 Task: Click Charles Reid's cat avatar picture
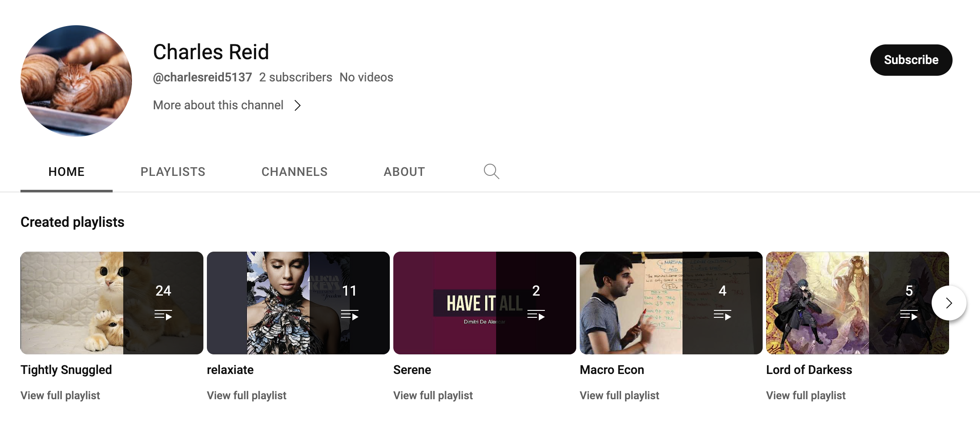click(76, 81)
